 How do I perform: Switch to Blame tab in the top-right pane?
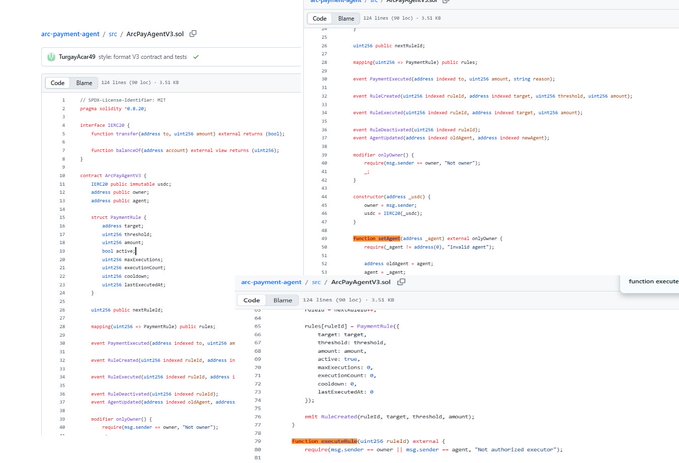click(346, 18)
